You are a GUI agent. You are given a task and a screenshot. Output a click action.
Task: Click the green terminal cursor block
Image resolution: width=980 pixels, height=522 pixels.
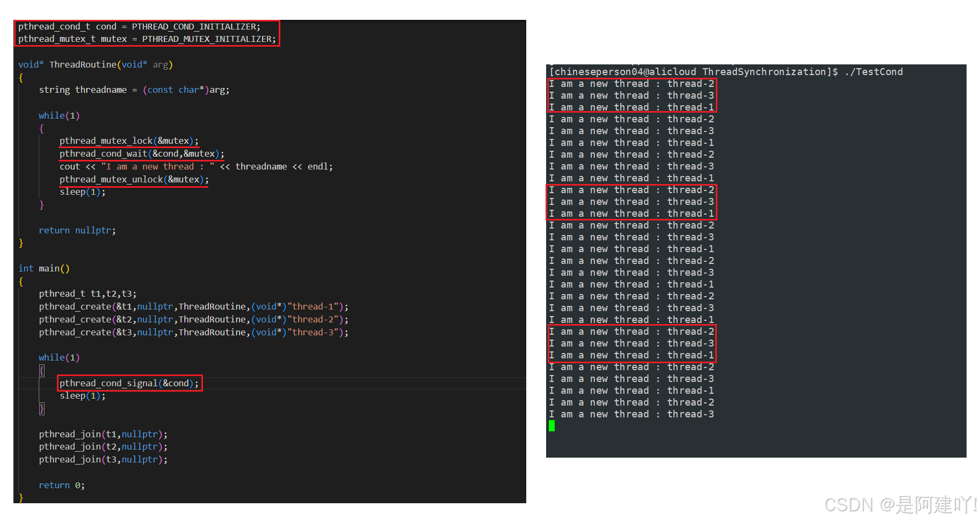point(551,426)
